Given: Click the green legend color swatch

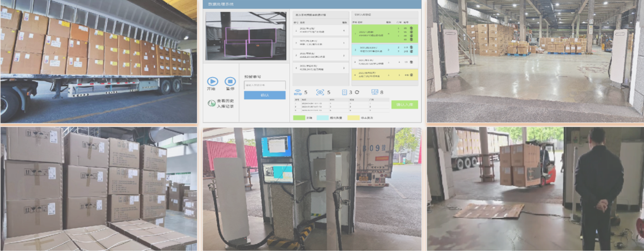Looking at the screenshot, I should click(299, 118).
